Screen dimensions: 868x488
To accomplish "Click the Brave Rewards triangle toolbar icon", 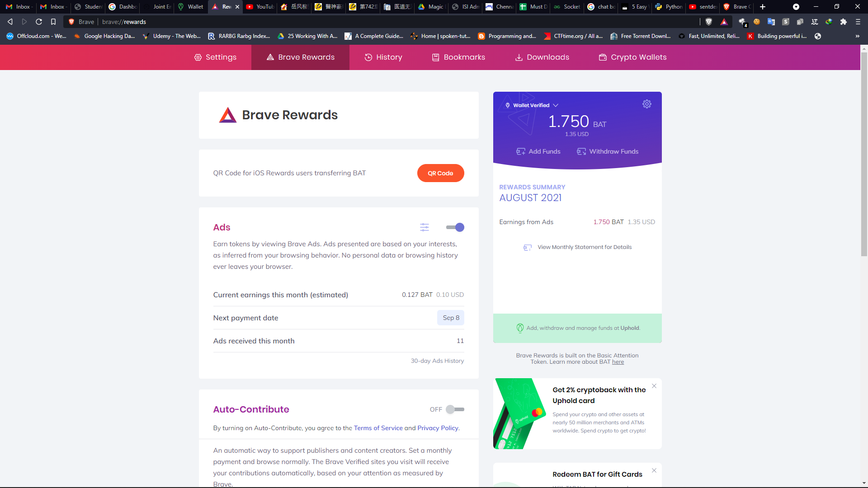I will point(724,22).
